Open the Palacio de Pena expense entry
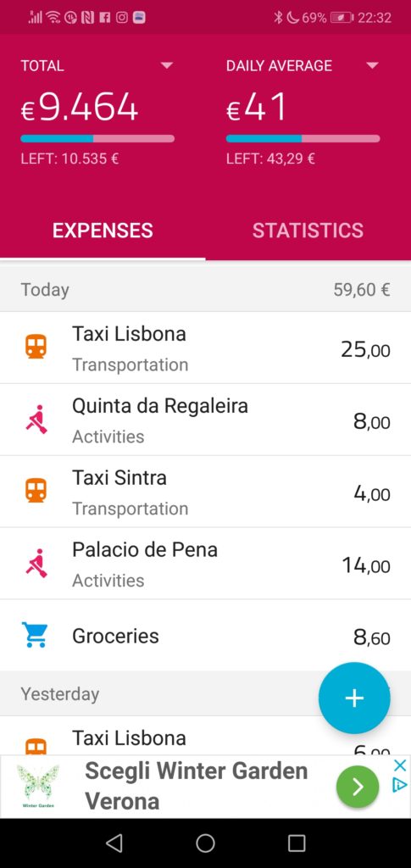The height and width of the screenshot is (868, 411). tap(205, 564)
